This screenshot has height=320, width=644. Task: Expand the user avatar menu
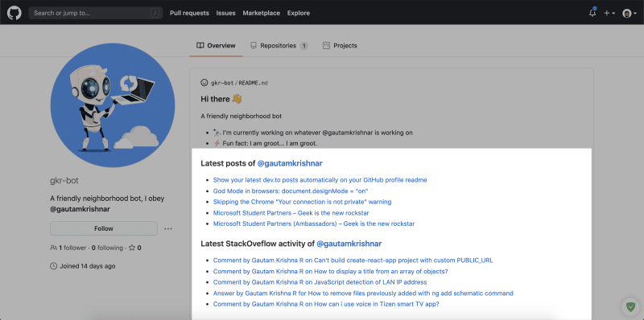pyautogui.click(x=630, y=13)
